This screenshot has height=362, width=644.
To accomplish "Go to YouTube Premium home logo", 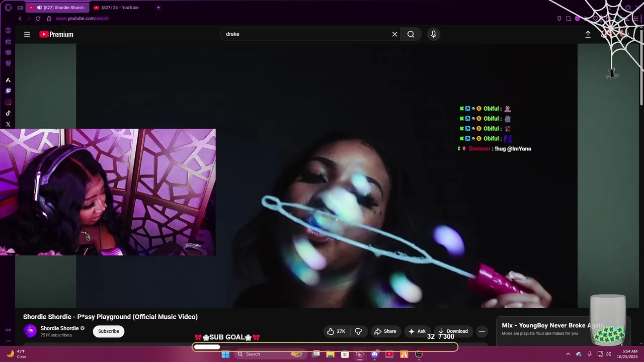I will 56,34.
